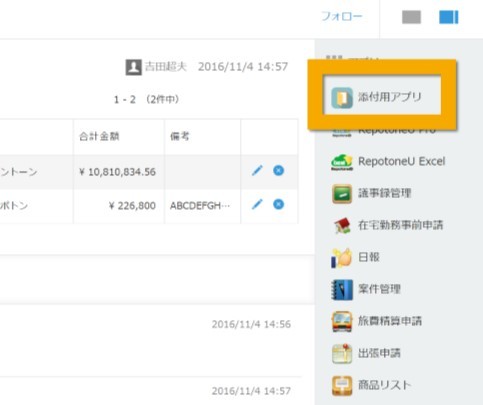Delete the ¥ 10,810,834.56 record
Viewport: 483px width, 405px height.
(x=279, y=171)
